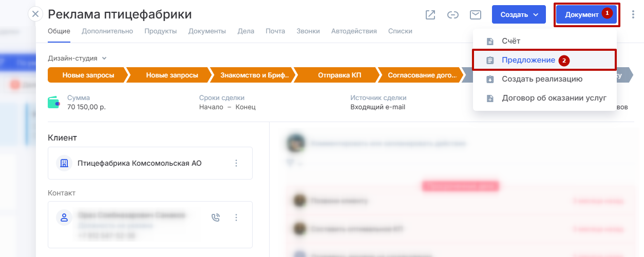Click the Счёт document icon
The height and width of the screenshot is (257, 644).
pos(490,42)
